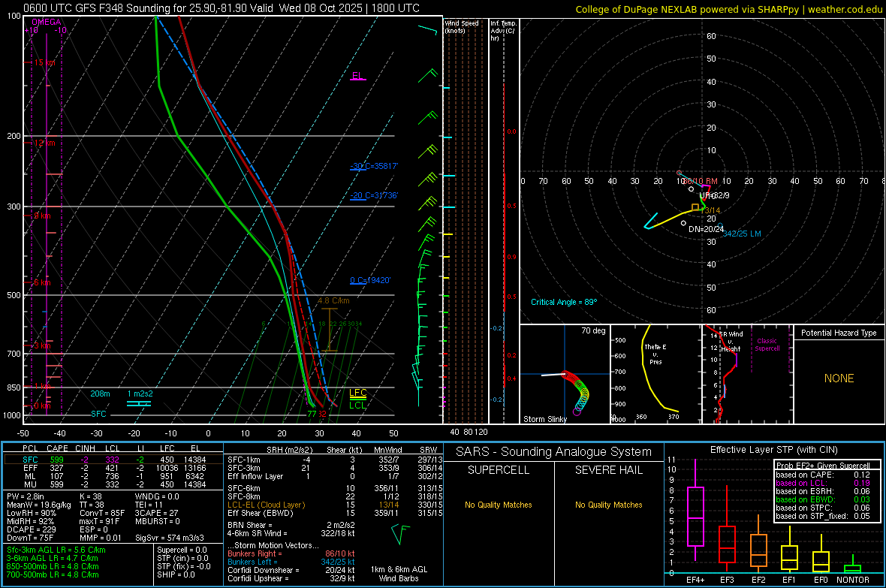886x588 pixels.
Task: Click the 'Classic Supercell' label
Action: click(x=767, y=345)
